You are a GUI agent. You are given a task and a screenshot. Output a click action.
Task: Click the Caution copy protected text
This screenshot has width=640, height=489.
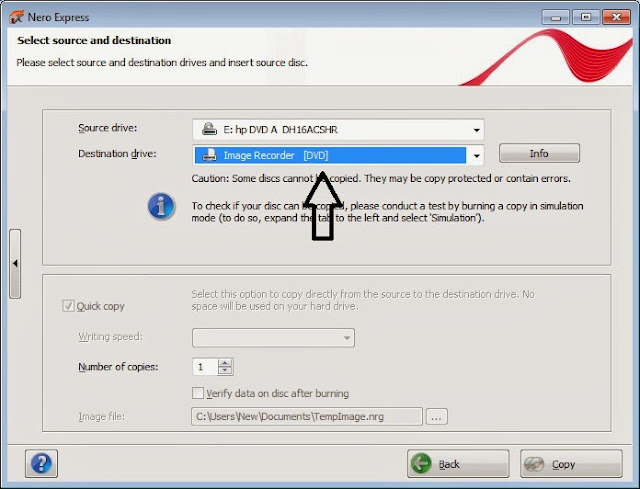click(381, 178)
